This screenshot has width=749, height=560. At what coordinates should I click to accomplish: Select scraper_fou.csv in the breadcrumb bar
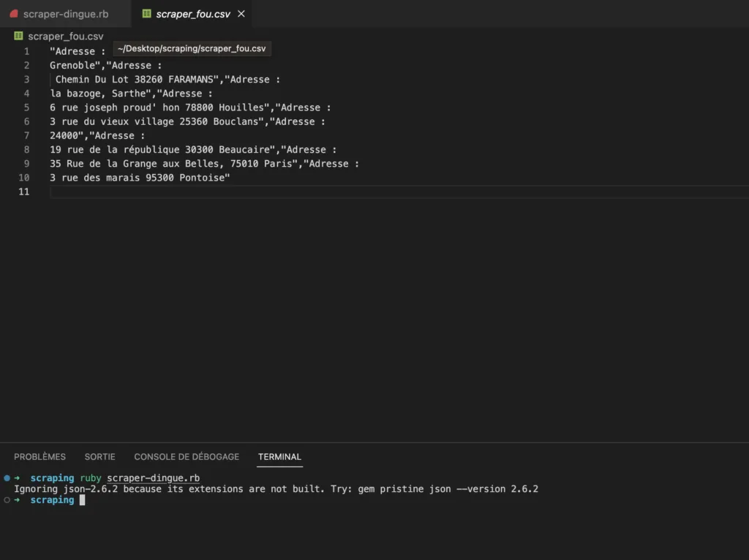click(65, 37)
